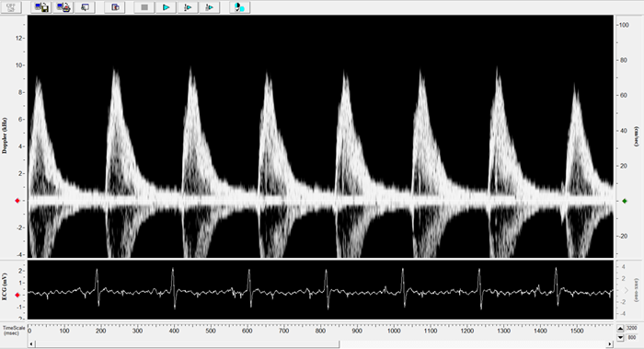Click the gray stop playback button
This screenshot has width=644, height=349.
(144, 7)
